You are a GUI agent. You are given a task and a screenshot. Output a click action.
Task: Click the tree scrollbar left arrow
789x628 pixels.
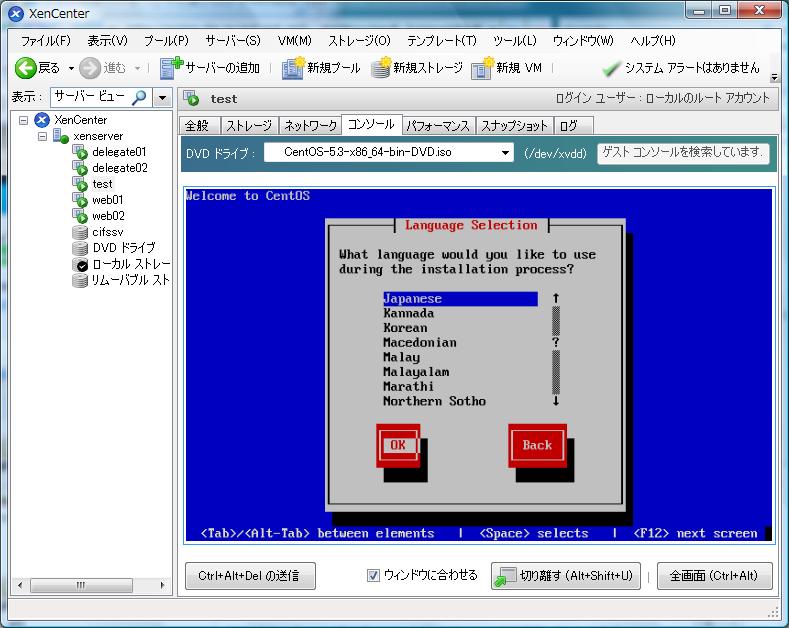(x=20, y=585)
